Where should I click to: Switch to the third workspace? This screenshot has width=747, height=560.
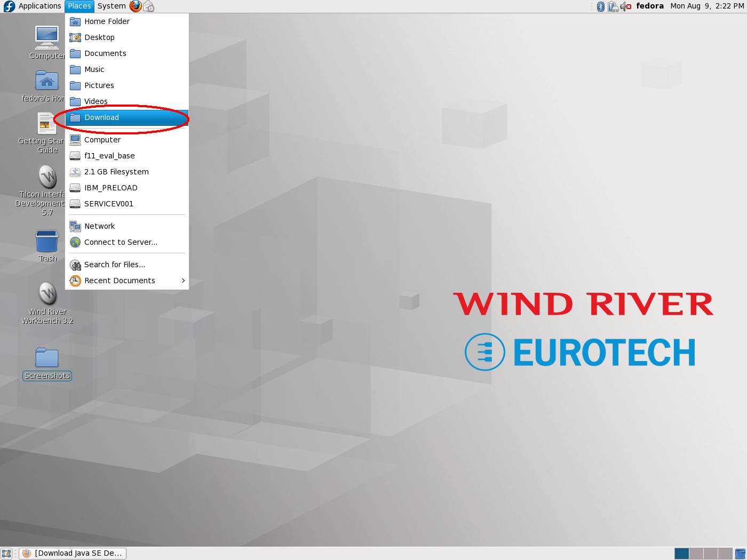(x=710, y=554)
